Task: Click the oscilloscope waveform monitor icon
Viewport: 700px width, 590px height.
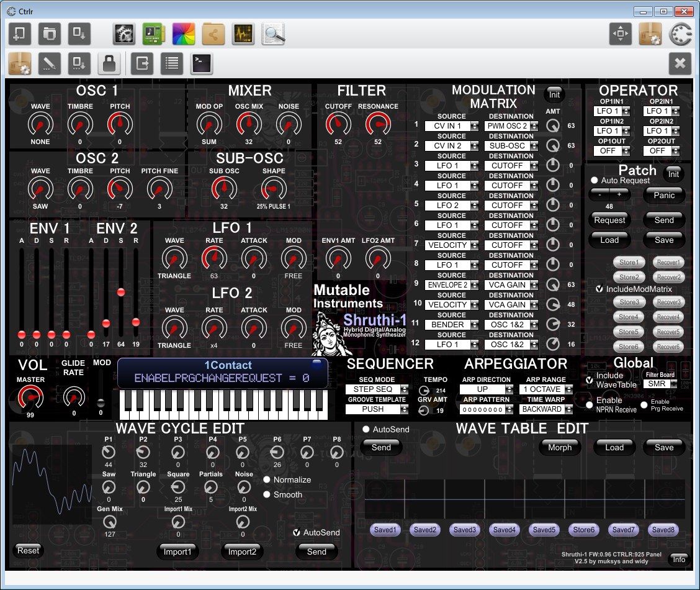Action: (243, 34)
